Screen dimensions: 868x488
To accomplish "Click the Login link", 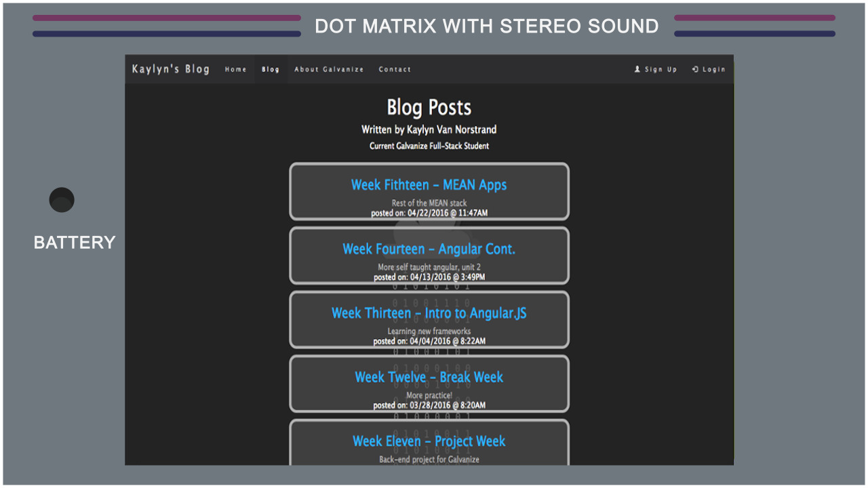I will (x=709, y=69).
